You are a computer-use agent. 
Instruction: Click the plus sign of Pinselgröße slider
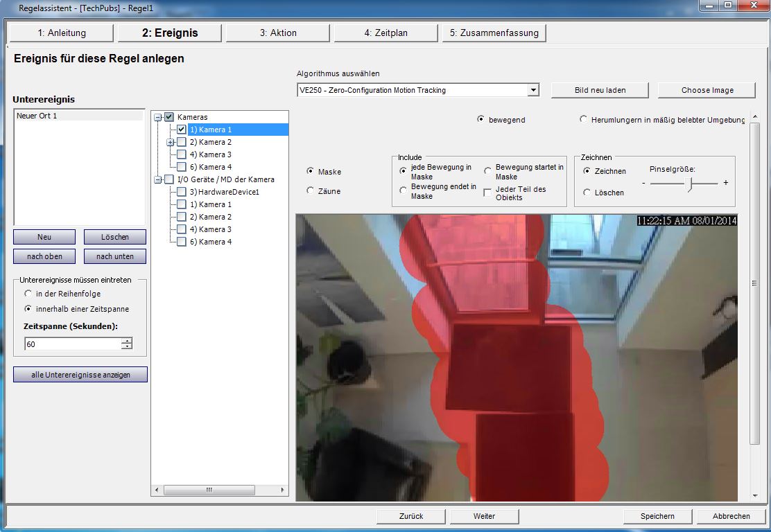(x=726, y=183)
